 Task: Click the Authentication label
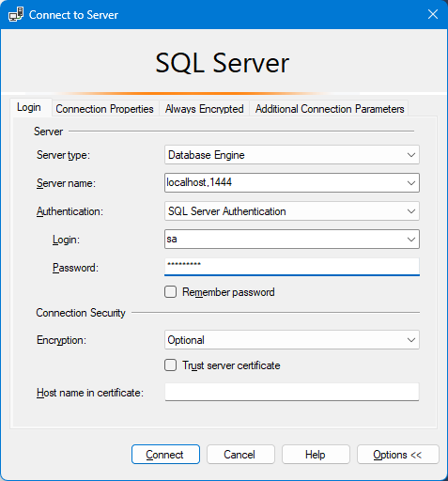[70, 211]
